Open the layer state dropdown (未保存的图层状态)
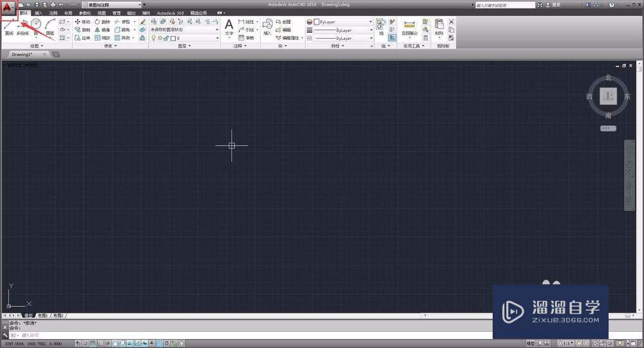This screenshot has height=348, width=644. (184, 30)
